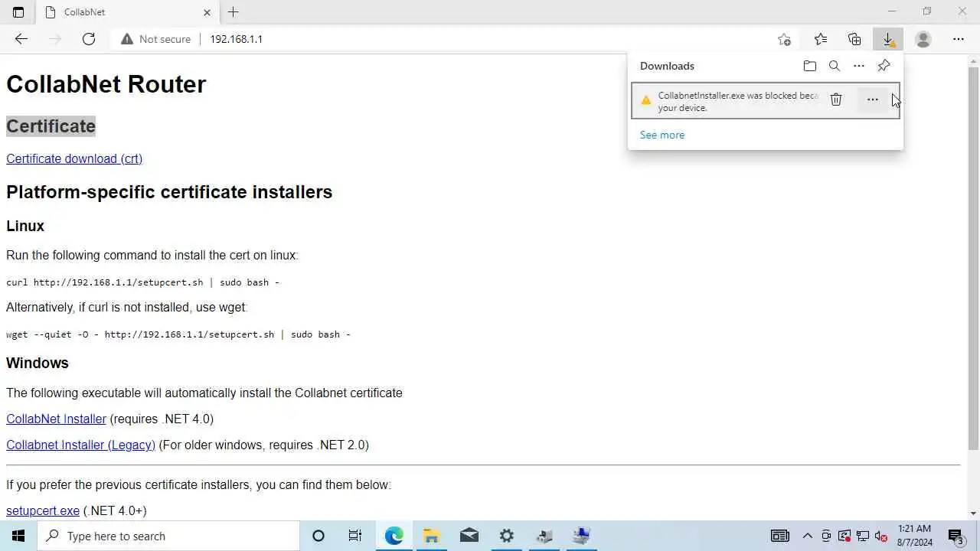
Task: Click the Not secure warning icon
Action: click(126, 39)
